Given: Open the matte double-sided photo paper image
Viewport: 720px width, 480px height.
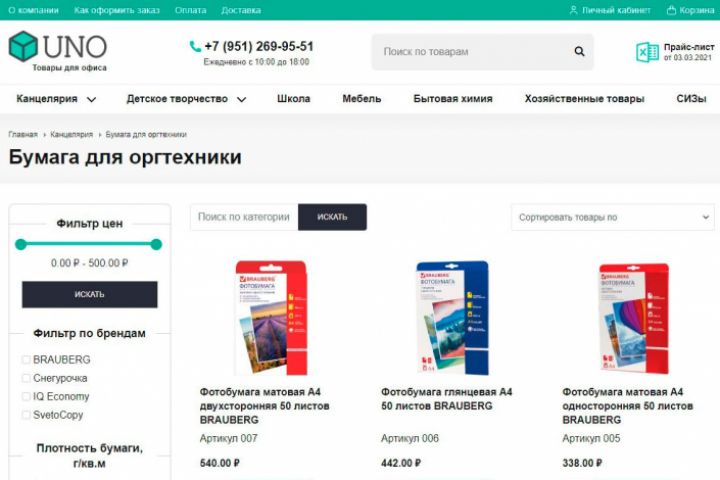Looking at the screenshot, I should pos(271,318).
